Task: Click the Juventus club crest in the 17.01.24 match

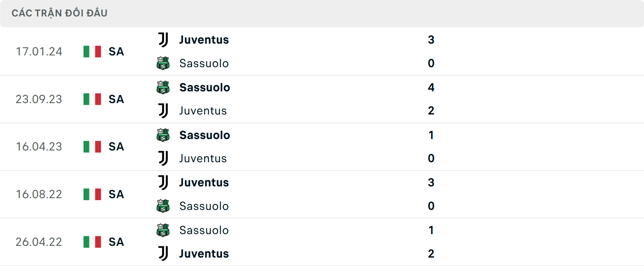Action: (x=163, y=39)
